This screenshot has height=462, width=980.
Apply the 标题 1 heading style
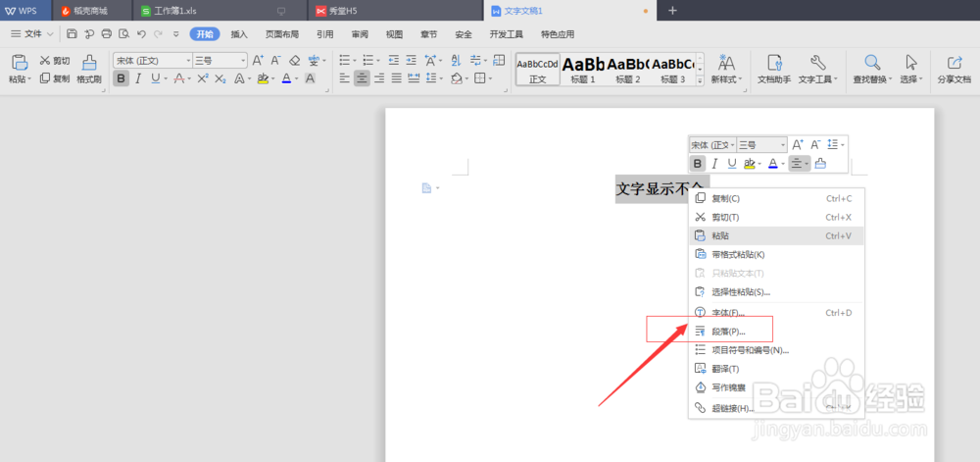[x=583, y=70]
